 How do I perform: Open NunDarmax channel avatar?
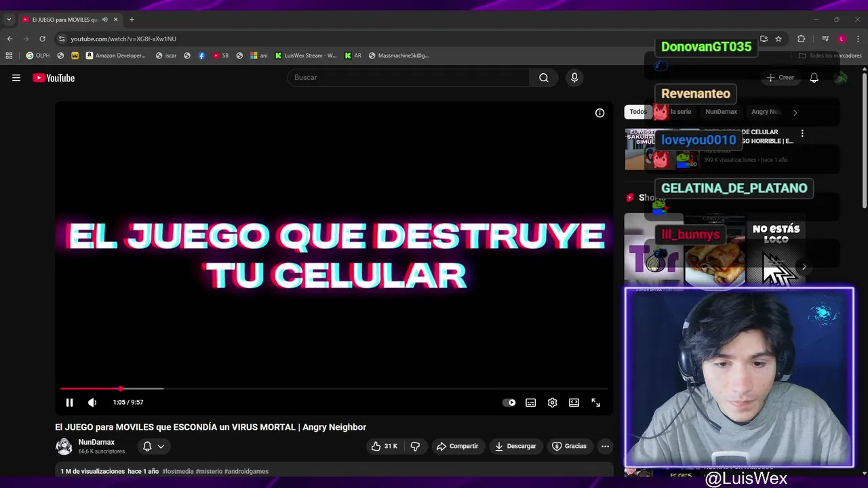[64, 446]
